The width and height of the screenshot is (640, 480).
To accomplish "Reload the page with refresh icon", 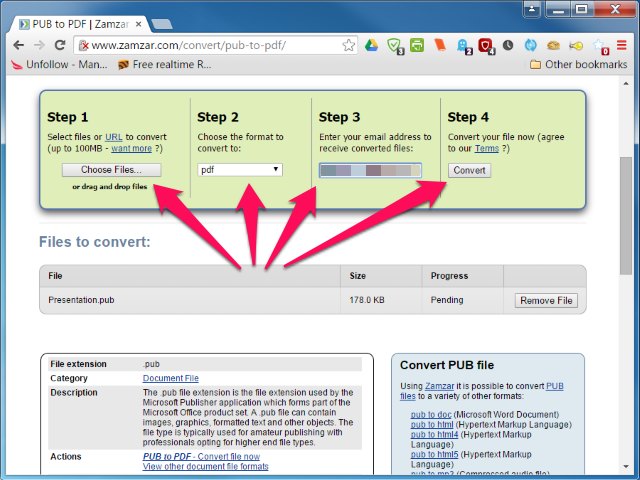I will click(60, 45).
